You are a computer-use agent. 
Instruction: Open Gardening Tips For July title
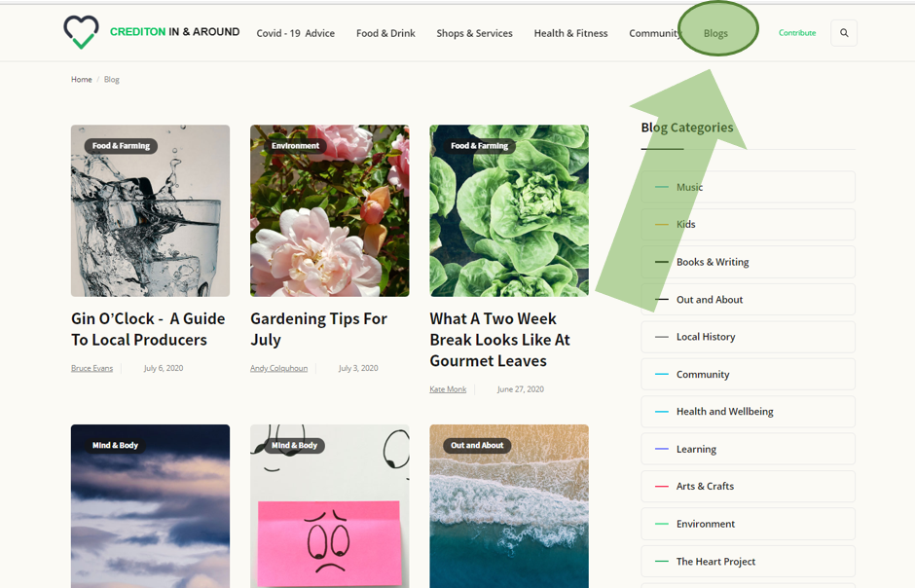[318, 329]
